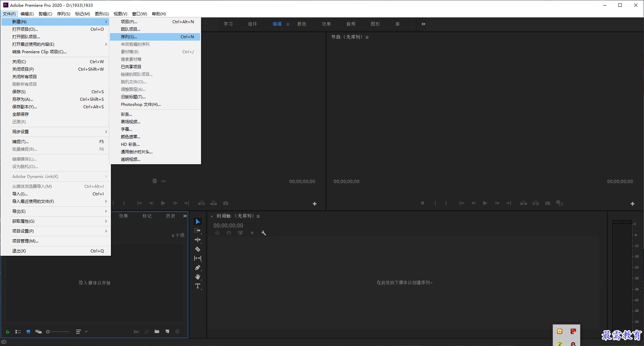Select the Pen tool
The width and height of the screenshot is (644, 346).
[198, 268]
